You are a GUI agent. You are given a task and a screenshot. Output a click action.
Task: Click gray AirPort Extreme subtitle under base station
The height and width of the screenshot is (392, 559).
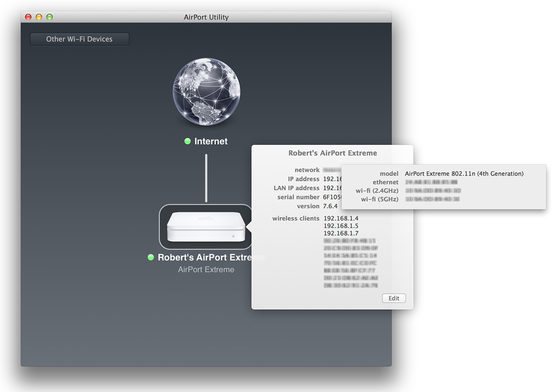point(206,270)
